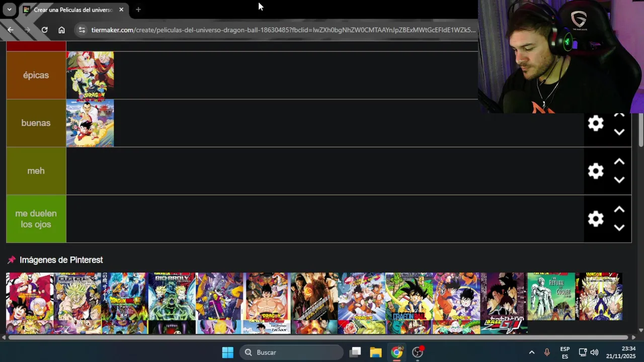Pick first poster with Goku and Trunks
644x362 pixels.
point(30,297)
